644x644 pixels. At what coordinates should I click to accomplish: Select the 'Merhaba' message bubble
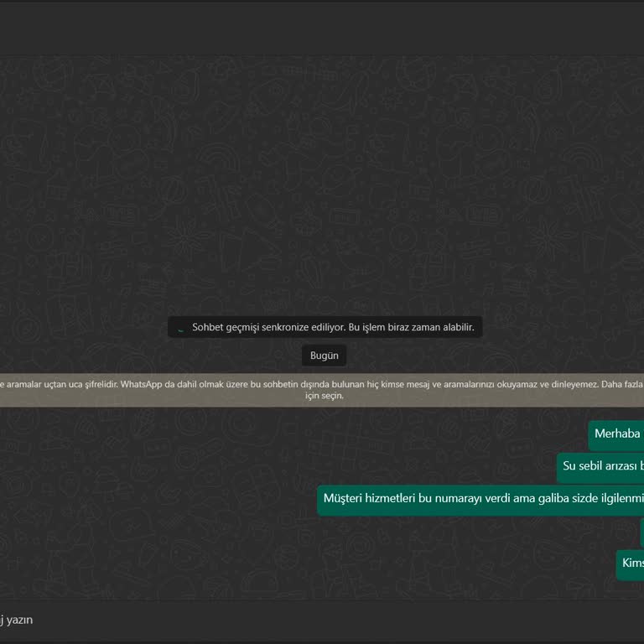[617, 434]
